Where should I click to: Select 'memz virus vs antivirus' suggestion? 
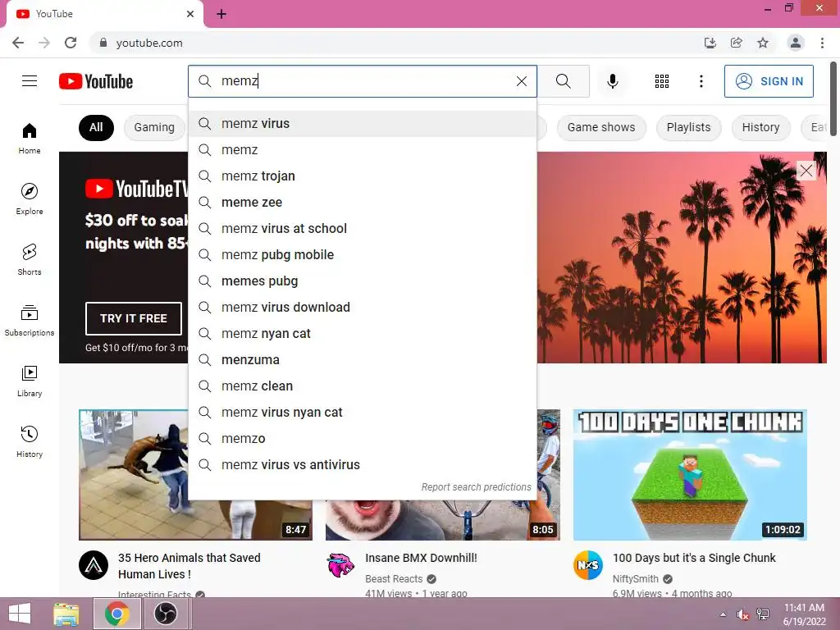click(363, 465)
